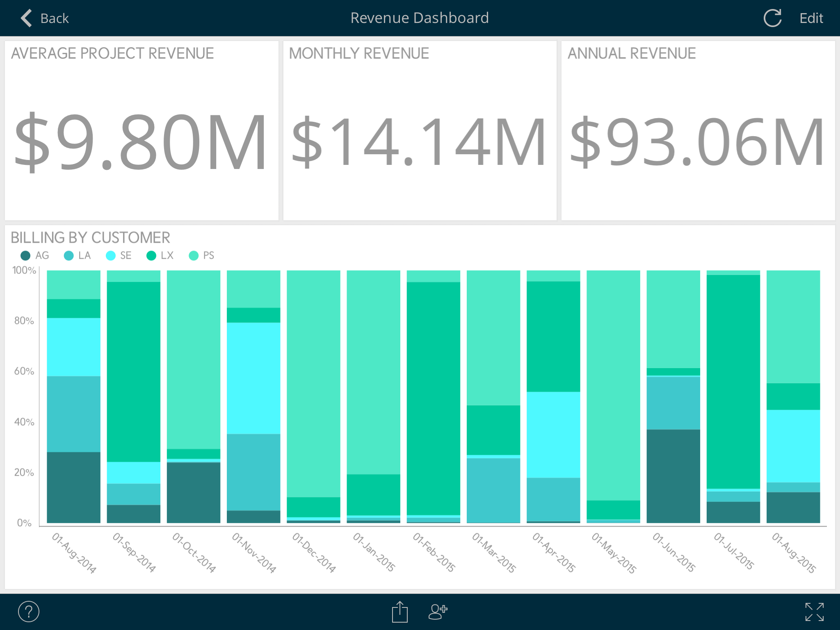The image size is (840, 630).
Task: Click the 01-Dec-2014 axis label
Action: click(314, 552)
